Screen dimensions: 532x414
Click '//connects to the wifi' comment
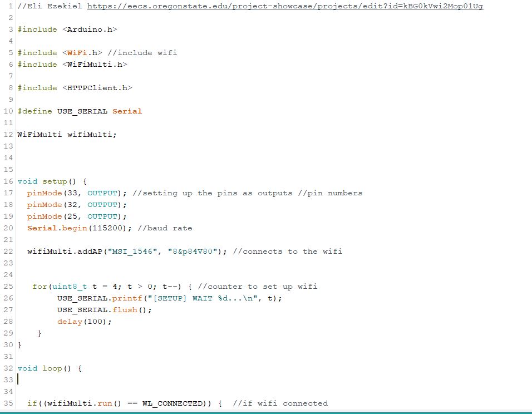coord(287,252)
